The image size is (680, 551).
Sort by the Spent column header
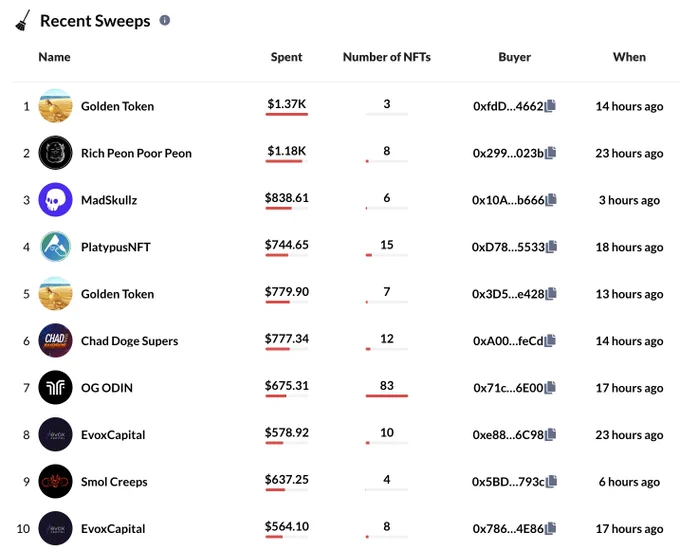click(x=286, y=57)
